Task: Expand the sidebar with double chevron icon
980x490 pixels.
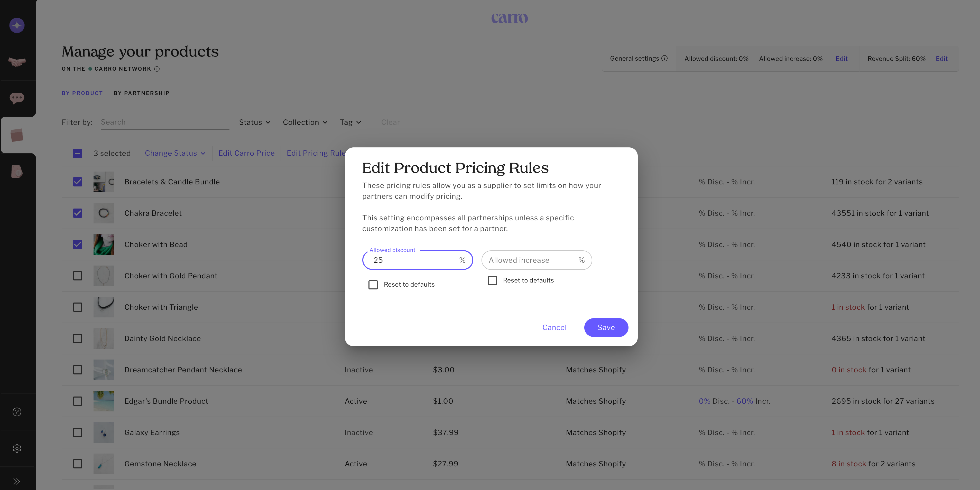Action: (x=17, y=482)
